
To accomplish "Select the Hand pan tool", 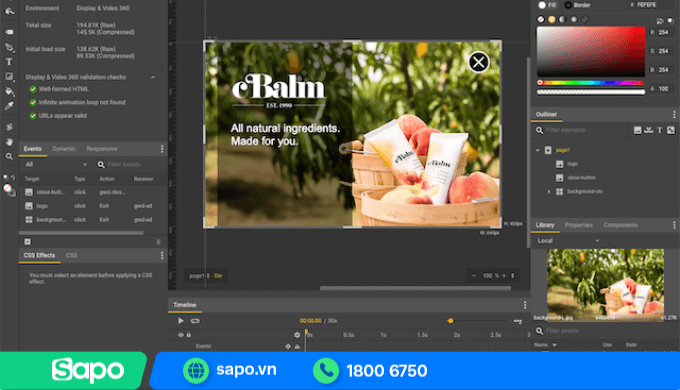I will 9,142.
